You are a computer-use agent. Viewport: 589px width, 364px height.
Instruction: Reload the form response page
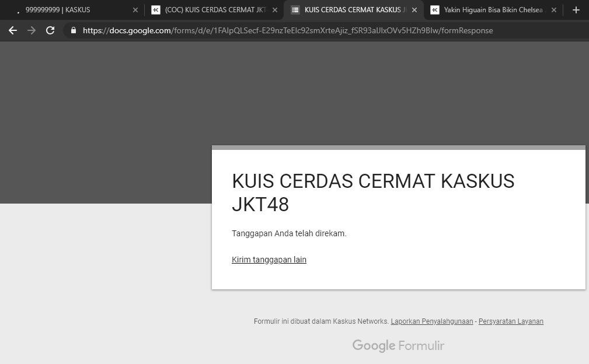(x=50, y=30)
